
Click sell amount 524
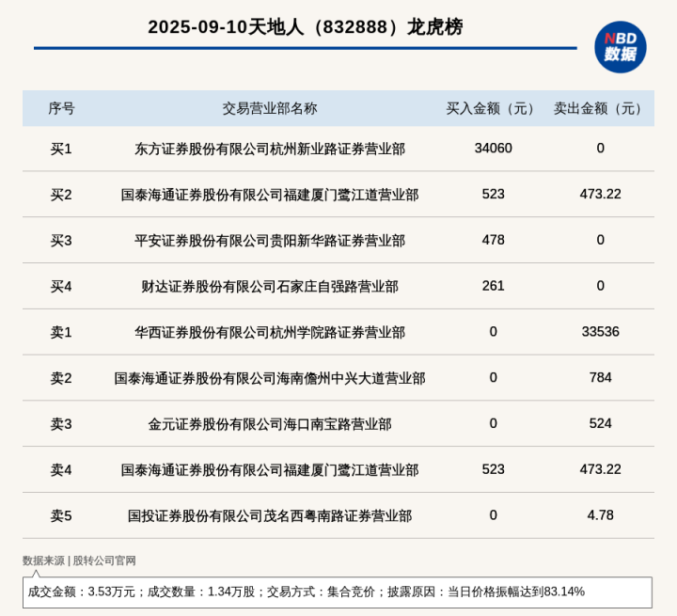pos(601,423)
